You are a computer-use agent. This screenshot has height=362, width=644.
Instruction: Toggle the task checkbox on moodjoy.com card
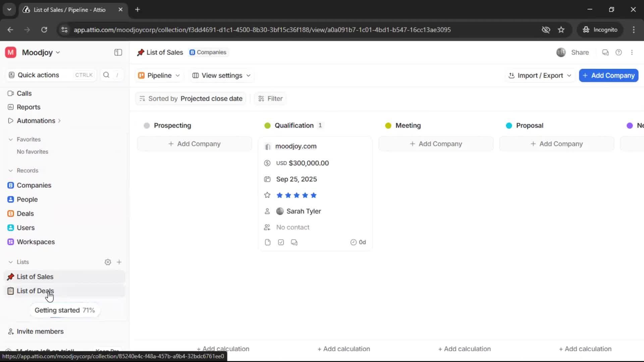pos(281,242)
